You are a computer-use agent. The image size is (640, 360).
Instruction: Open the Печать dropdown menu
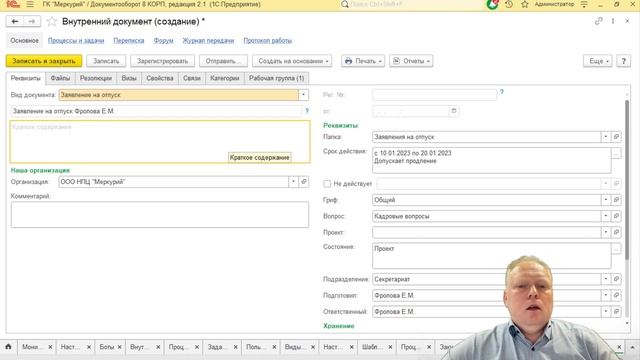coord(363,61)
